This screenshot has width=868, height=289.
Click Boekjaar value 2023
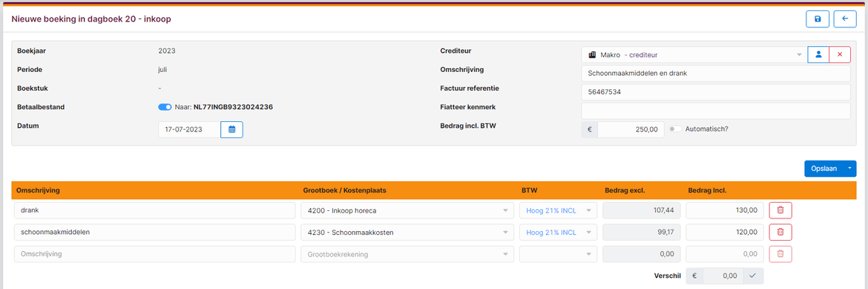[167, 51]
